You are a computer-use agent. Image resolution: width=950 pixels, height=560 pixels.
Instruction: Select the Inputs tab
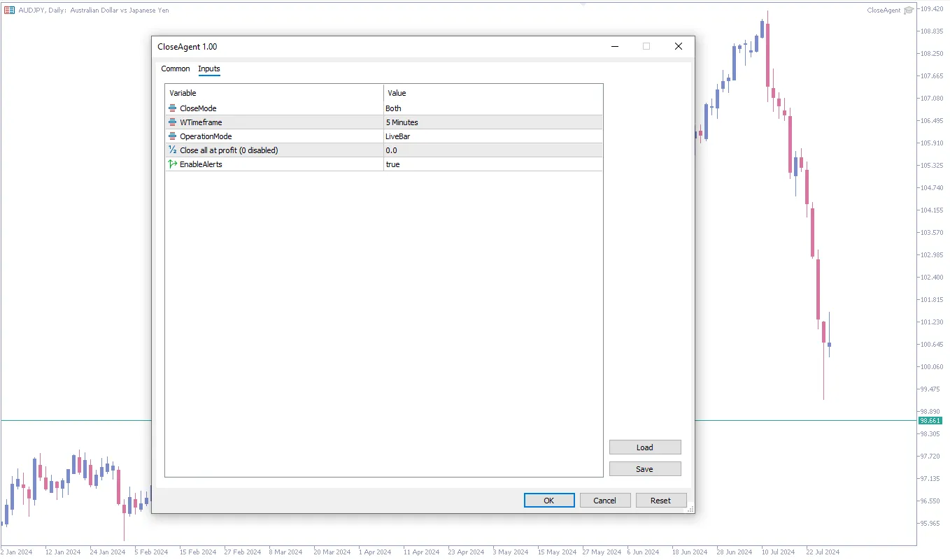click(209, 69)
